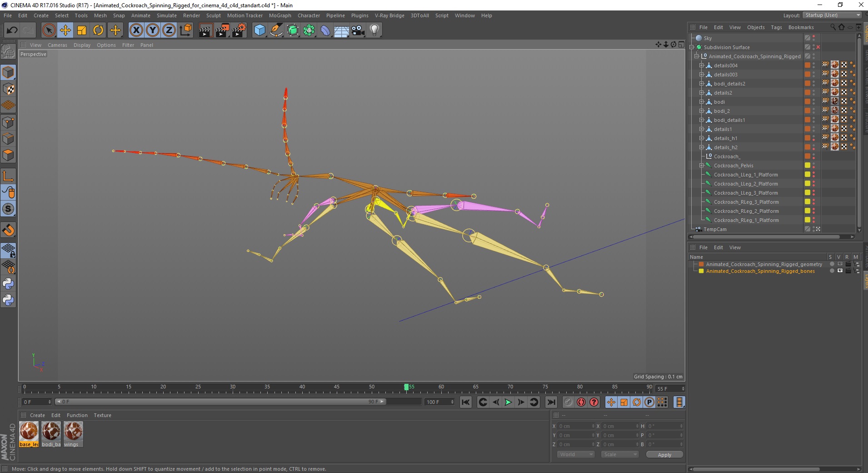Expand the bodi object
Image resolution: width=868 pixels, height=473 pixels.
701,102
